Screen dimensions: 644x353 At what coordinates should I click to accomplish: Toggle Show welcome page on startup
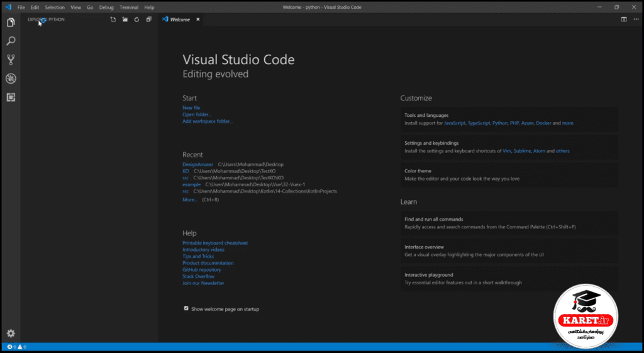click(x=186, y=308)
